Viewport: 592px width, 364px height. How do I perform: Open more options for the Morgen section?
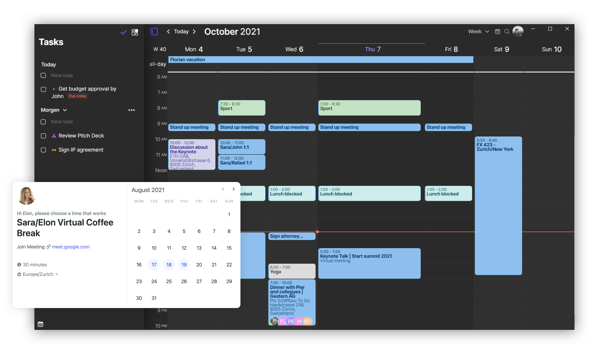[132, 110]
